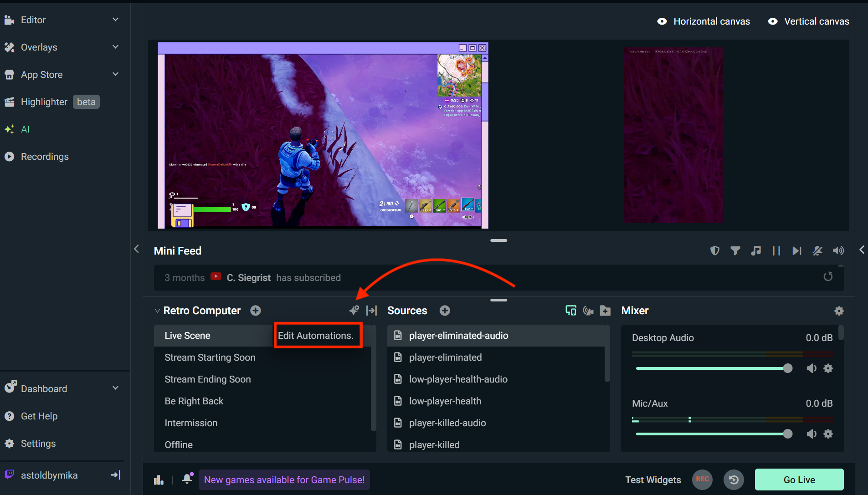Select the player-killed source
The image size is (868, 495).
point(496,444)
